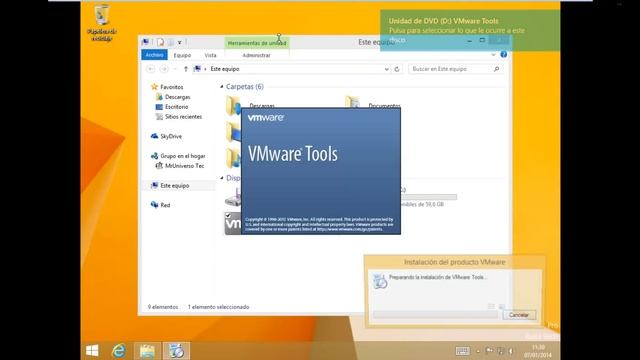Select Favoritos in navigation pane
This screenshot has width=640, height=360.
click(x=171, y=87)
